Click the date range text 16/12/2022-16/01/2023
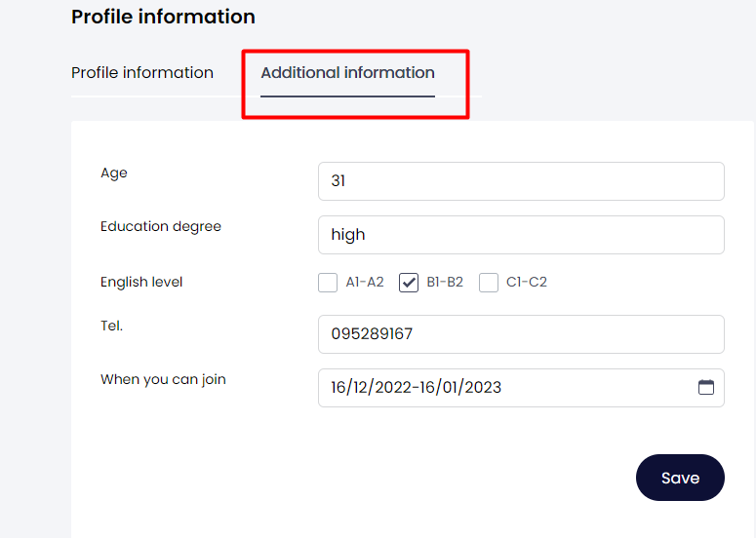This screenshot has height=538, width=756. tap(417, 388)
